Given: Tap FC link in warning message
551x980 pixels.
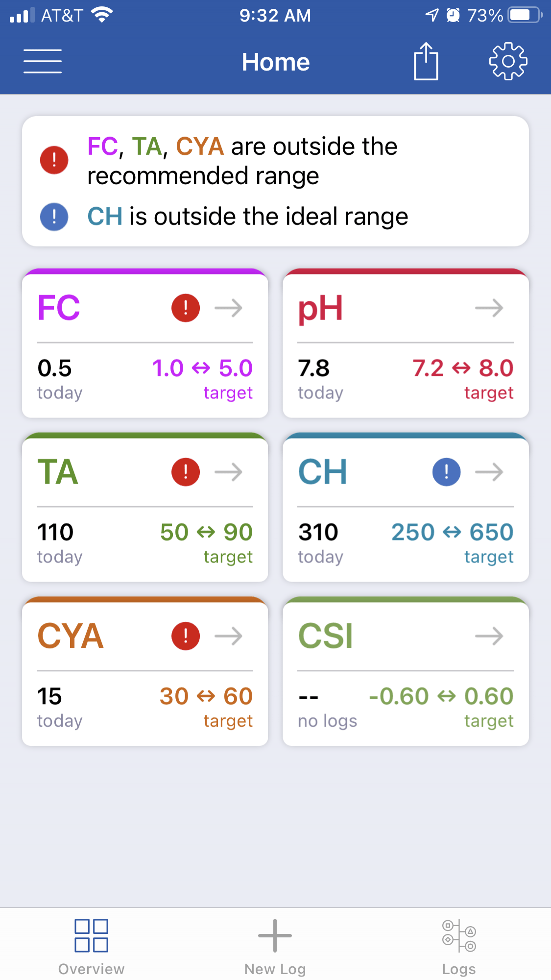Looking at the screenshot, I should [x=102, y=147].
